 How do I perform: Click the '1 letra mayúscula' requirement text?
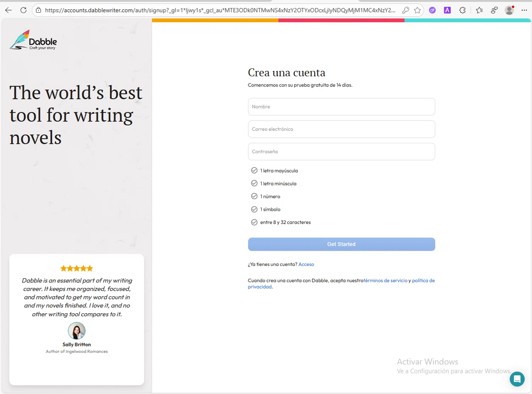279,171
